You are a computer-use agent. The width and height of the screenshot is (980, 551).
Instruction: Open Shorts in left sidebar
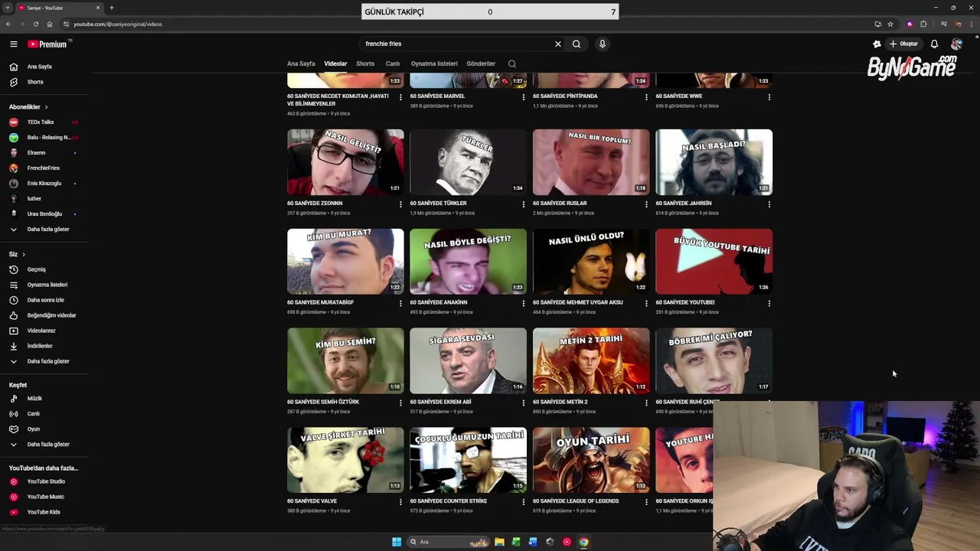tap(34, 82)
